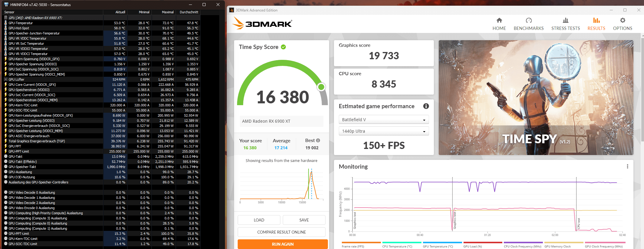The width and height of the screenshot is (644, 249).
Task: Click the Frame rate (FPS) legend item
Action: click(x=361, y=245)
